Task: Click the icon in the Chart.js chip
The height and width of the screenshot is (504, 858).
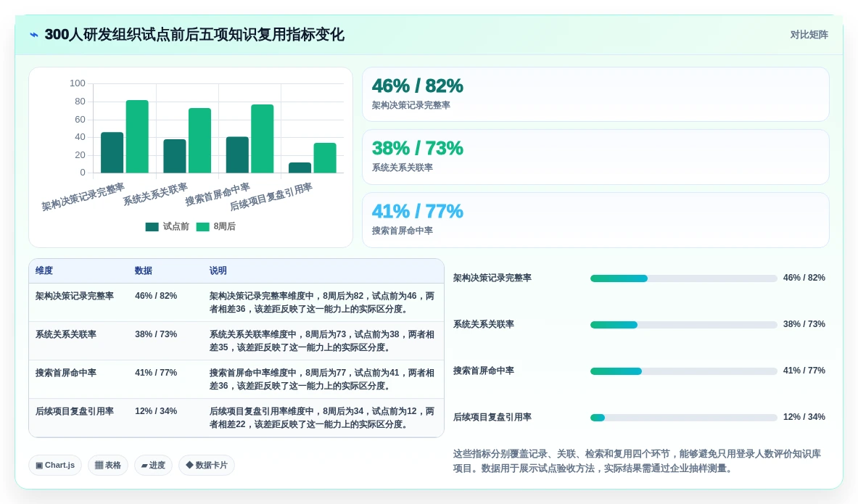Action: coord(39,465)
